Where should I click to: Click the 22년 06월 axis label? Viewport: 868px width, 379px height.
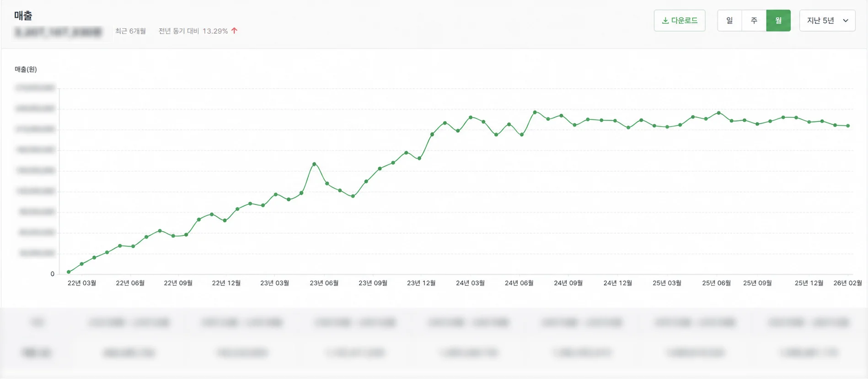[x=130, y=283]
